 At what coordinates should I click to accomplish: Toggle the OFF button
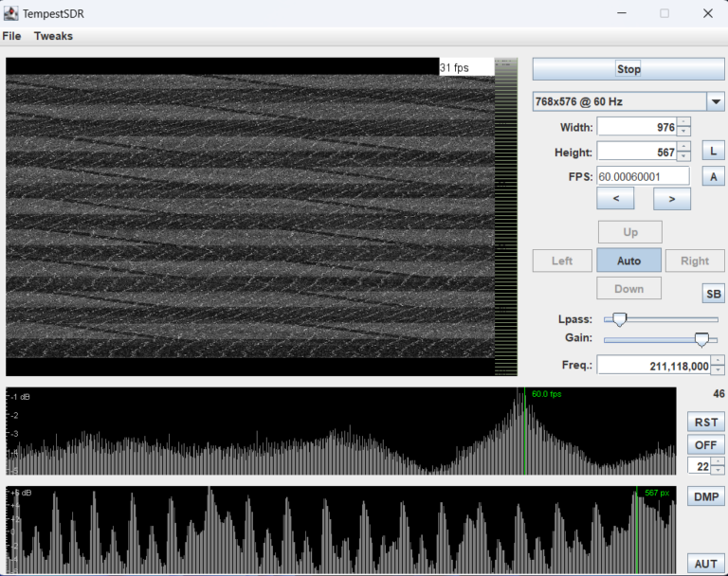[705, 445]
